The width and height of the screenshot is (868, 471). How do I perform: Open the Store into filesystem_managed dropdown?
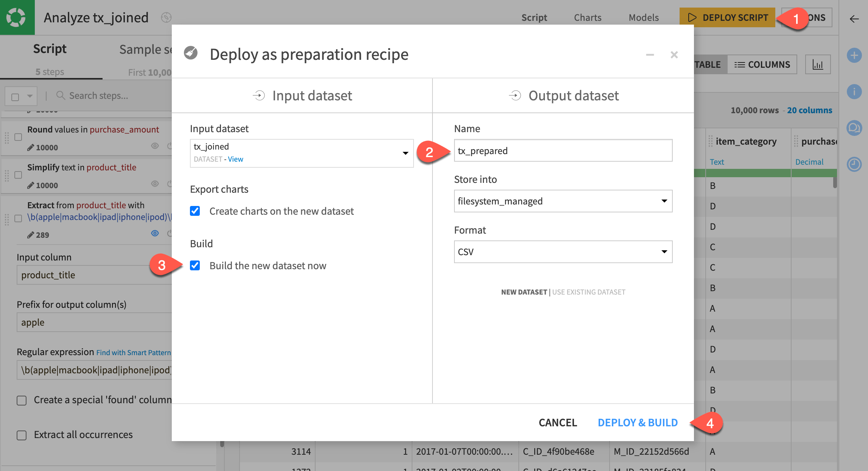(x=563, y=201)
